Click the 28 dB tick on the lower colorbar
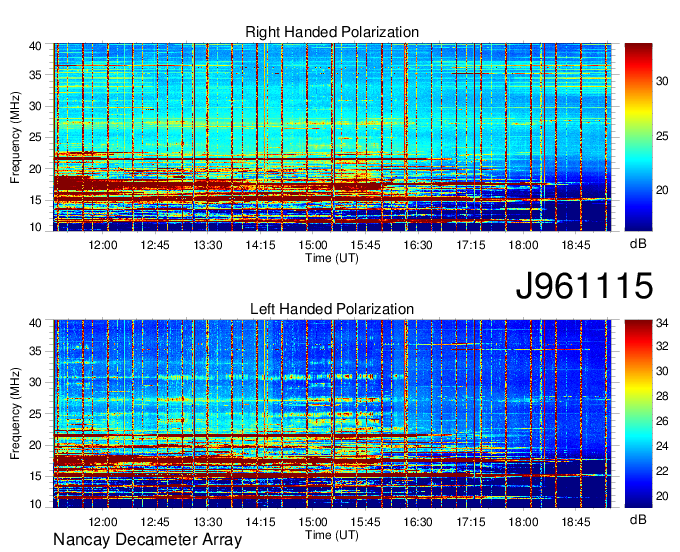Viewport: 680px width, 552px height. coord(662,396)
